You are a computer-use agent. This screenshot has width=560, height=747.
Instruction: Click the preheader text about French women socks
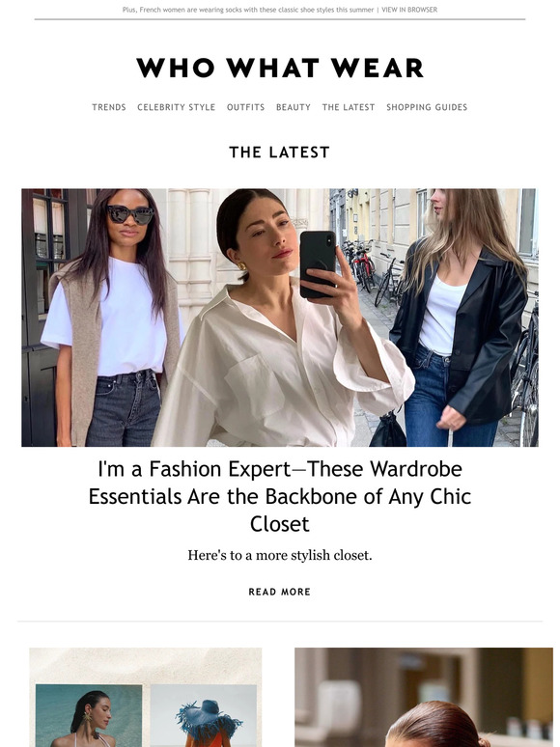coord(248,10)
